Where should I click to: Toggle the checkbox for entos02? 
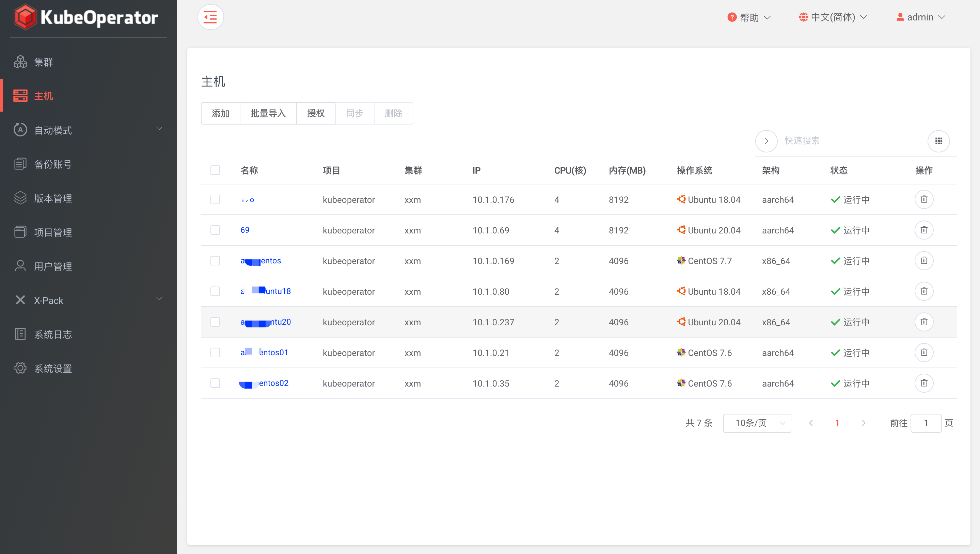pyautogui.click(x=216, y=383)
